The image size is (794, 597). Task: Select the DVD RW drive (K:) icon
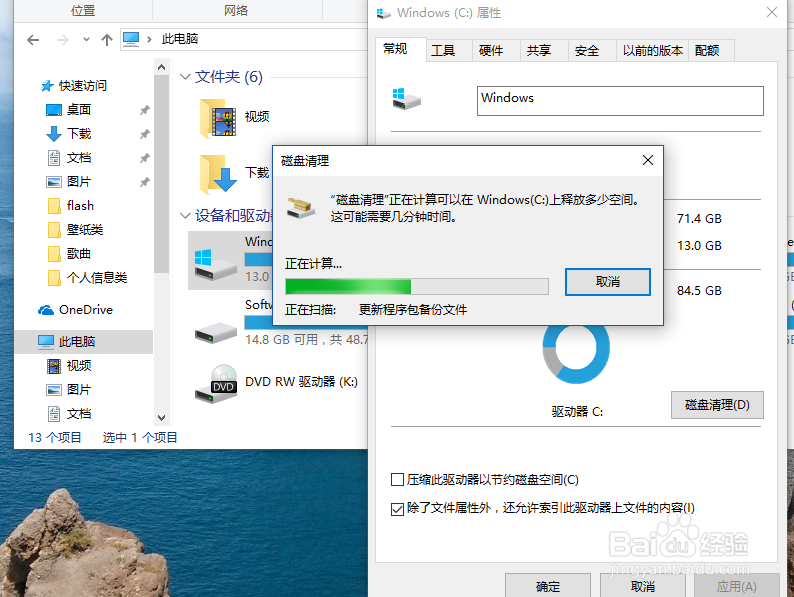point(216,384)
